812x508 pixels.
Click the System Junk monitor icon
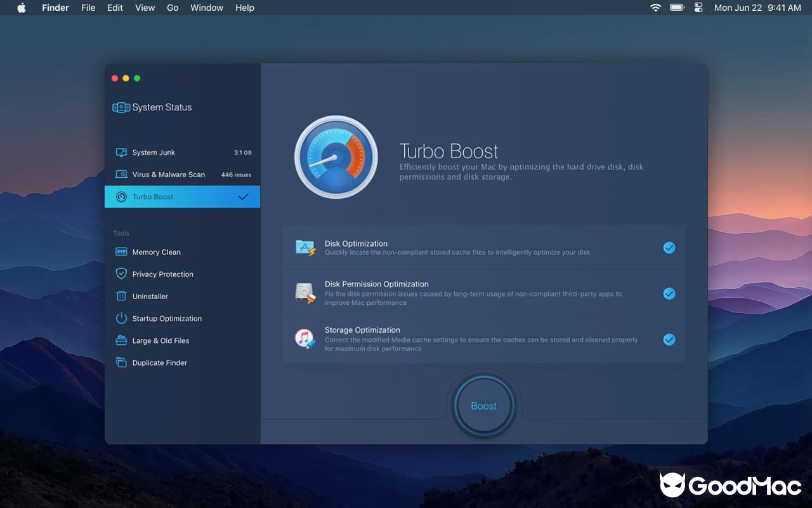(121, 152)
